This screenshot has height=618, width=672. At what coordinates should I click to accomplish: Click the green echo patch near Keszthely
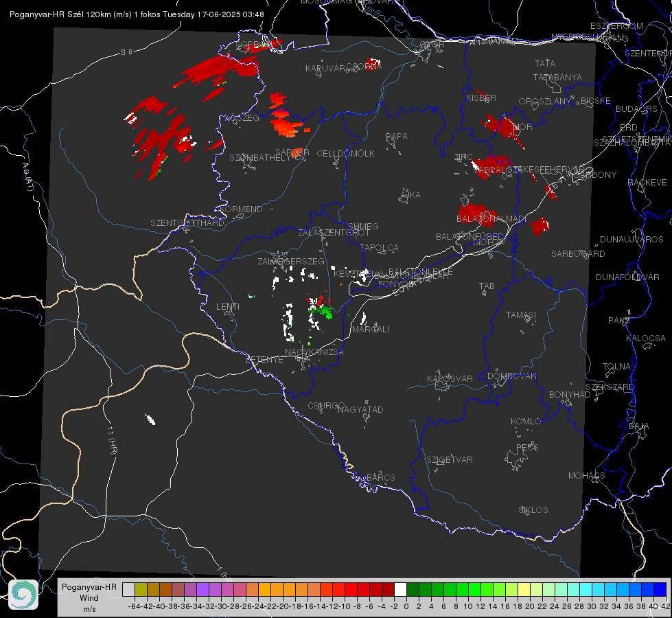pos(323,311)
